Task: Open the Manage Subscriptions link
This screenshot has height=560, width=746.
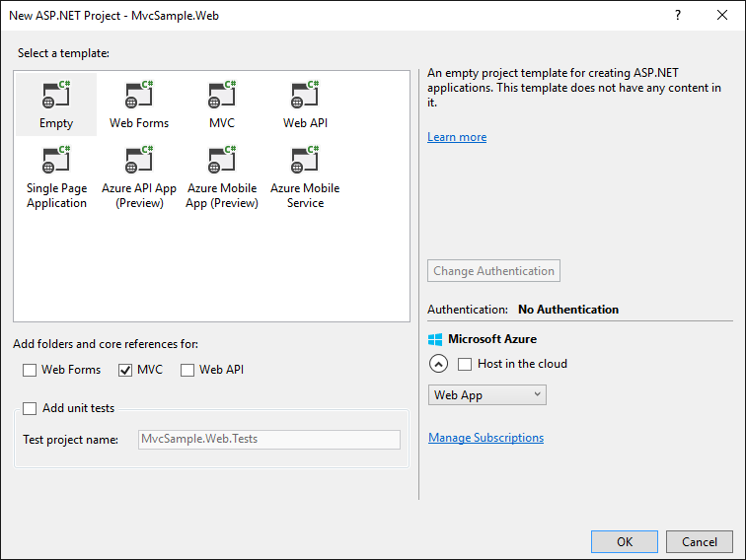Action: pos(485,438)
